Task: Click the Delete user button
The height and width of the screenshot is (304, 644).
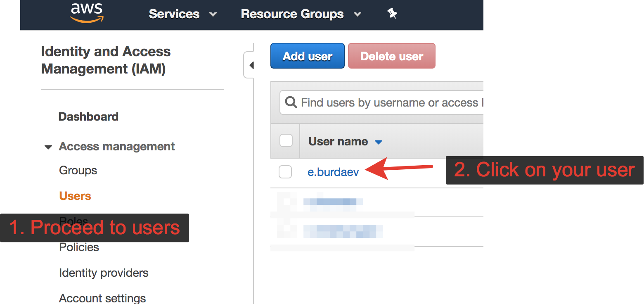Action: (392, 56)
